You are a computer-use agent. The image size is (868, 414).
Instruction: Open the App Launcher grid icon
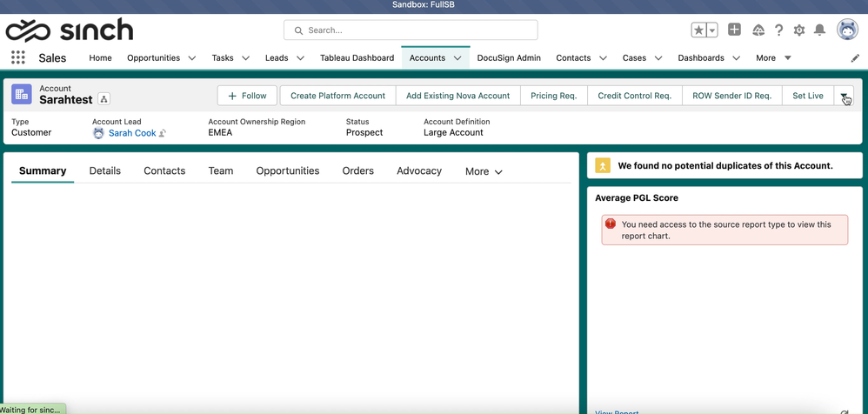click(18, 57)
